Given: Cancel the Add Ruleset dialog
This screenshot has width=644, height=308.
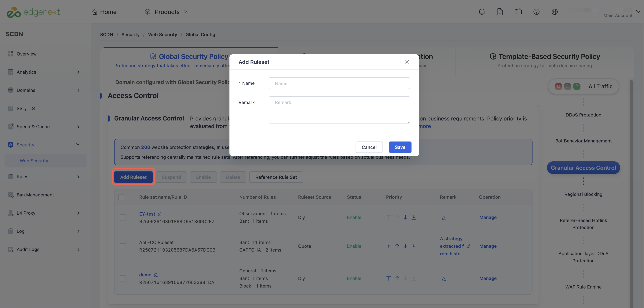Looking at the screenshot, I should 369,147.
